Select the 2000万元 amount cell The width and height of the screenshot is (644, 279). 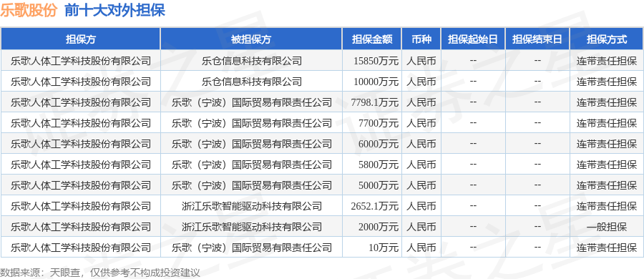point(379,227)
